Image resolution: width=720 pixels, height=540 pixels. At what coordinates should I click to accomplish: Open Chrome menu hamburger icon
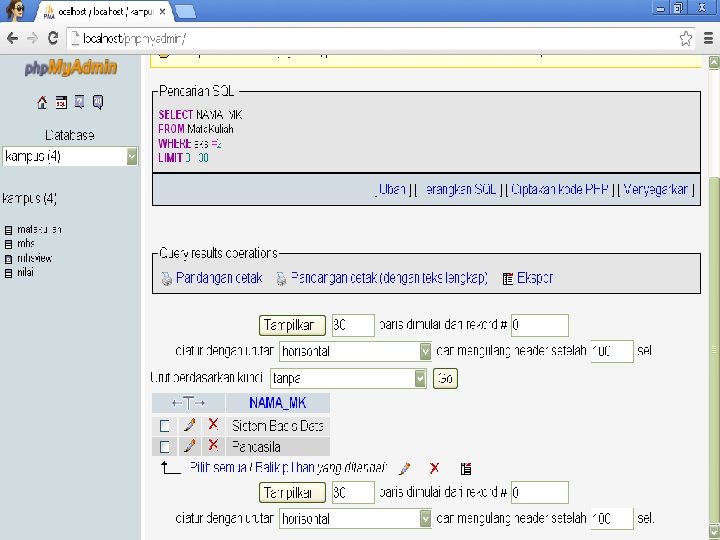point(709,39)
